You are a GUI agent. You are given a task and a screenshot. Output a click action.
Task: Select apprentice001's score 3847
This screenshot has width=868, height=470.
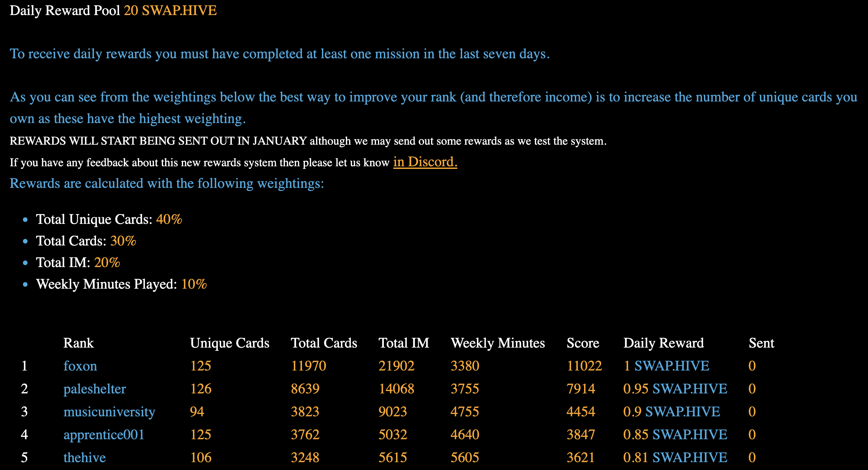coord(580,435)
